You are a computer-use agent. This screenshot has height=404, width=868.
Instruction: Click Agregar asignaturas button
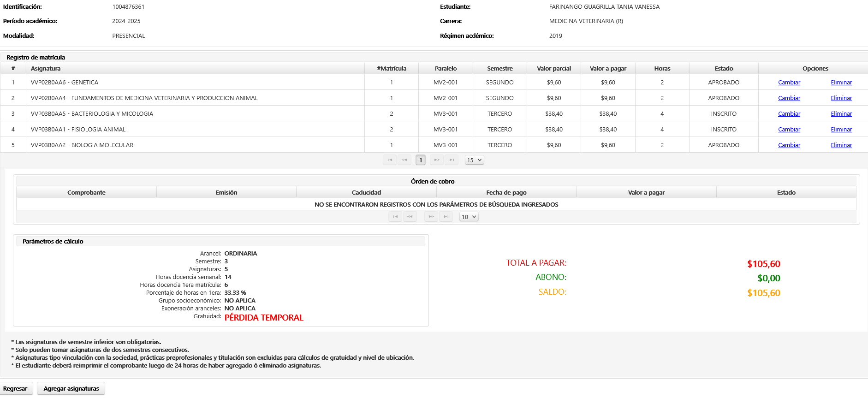tap(71, 388)
